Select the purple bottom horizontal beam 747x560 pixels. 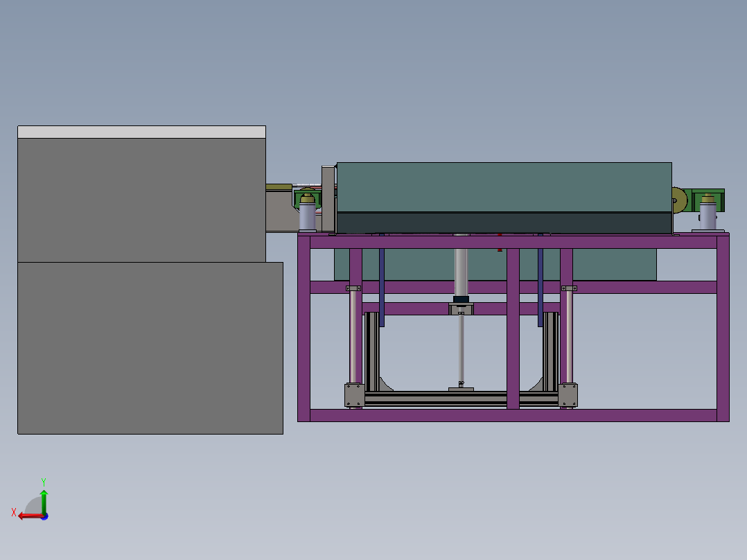click(513, 415)
